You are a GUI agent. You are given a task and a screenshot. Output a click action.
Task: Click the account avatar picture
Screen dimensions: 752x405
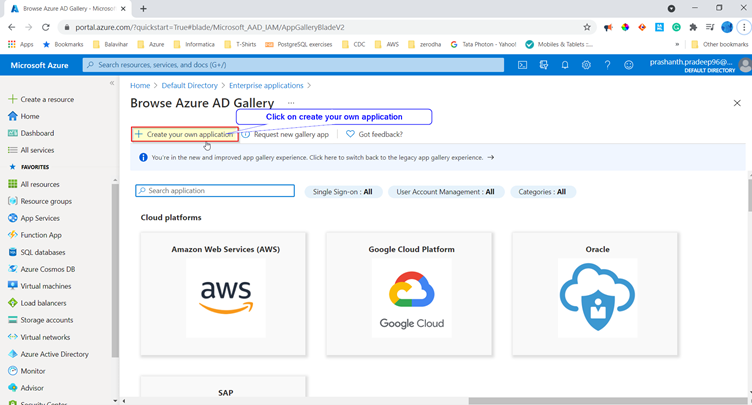click(745, 65)
